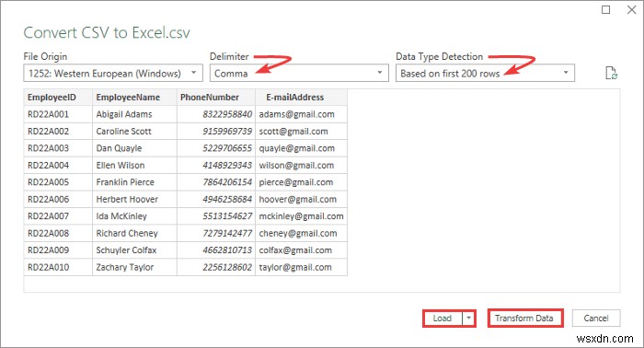Click email taylor@gmail.com
Viewport: 644px width, 348px height.
[295, 267]
